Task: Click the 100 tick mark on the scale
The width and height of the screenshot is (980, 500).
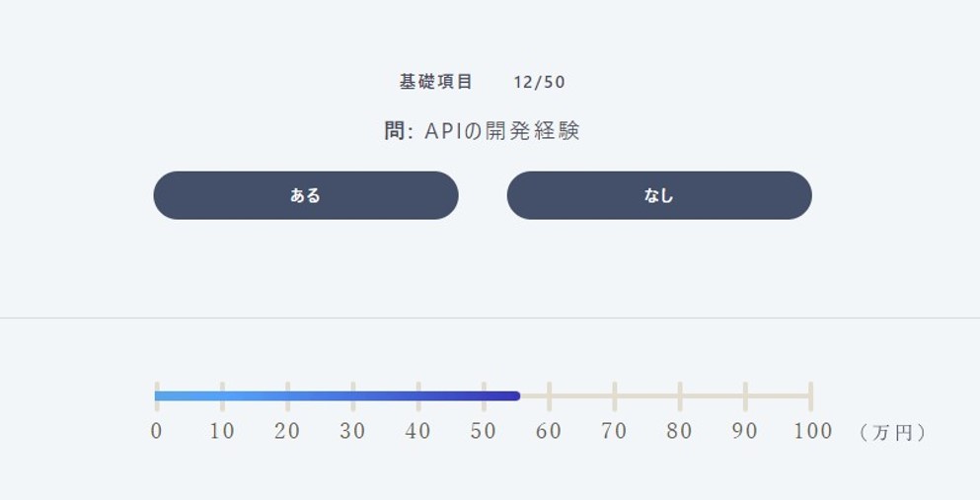Action: pyautogui.click(x=810, y=396)
